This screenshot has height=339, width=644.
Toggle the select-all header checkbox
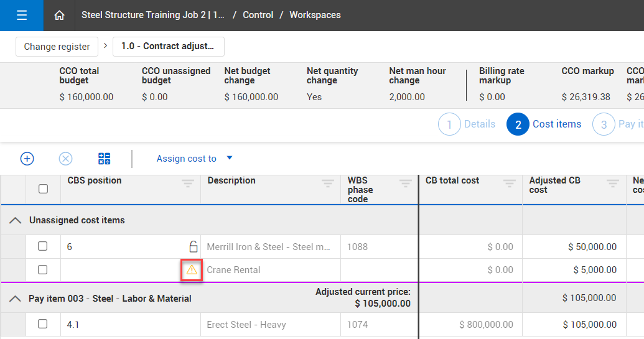[43, 188]
